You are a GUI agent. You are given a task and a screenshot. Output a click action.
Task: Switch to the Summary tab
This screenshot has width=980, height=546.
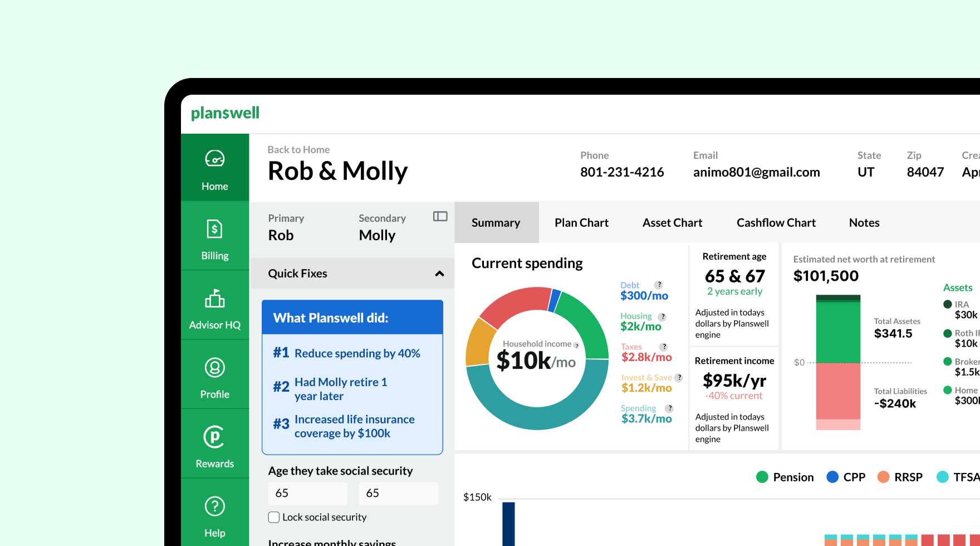pyautogui.click(x=496, y=223)
